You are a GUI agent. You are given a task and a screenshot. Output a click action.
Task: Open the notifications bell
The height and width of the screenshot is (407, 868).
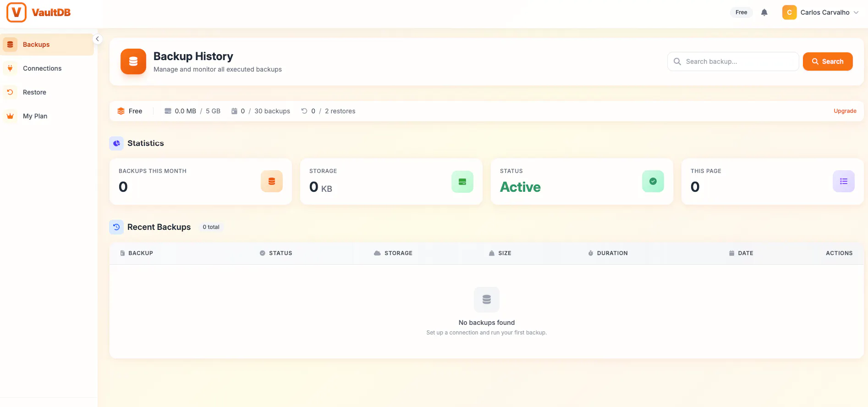(x=764, y=12)
